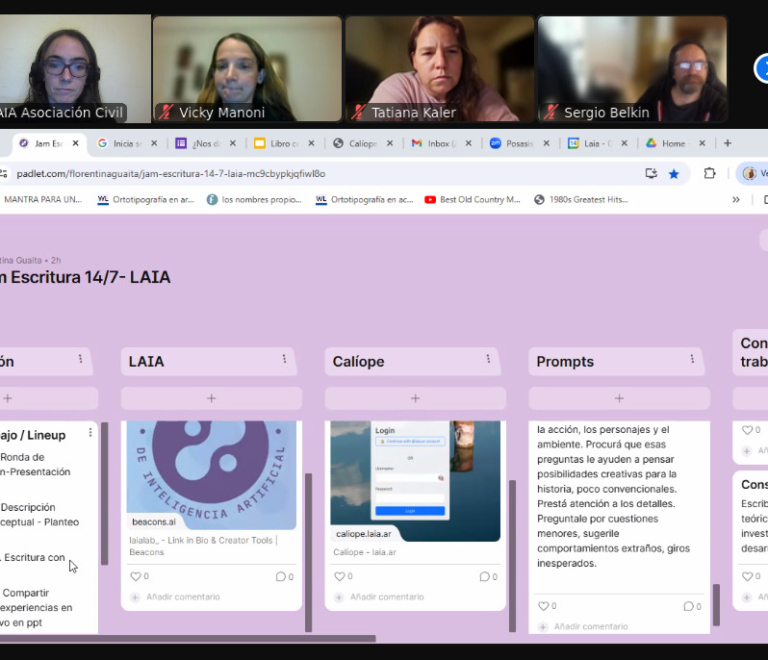Viewport: 768px width, 660px height.
Task: Click Vicky Manoni's muted microphone icon
Action: (166, 112)
